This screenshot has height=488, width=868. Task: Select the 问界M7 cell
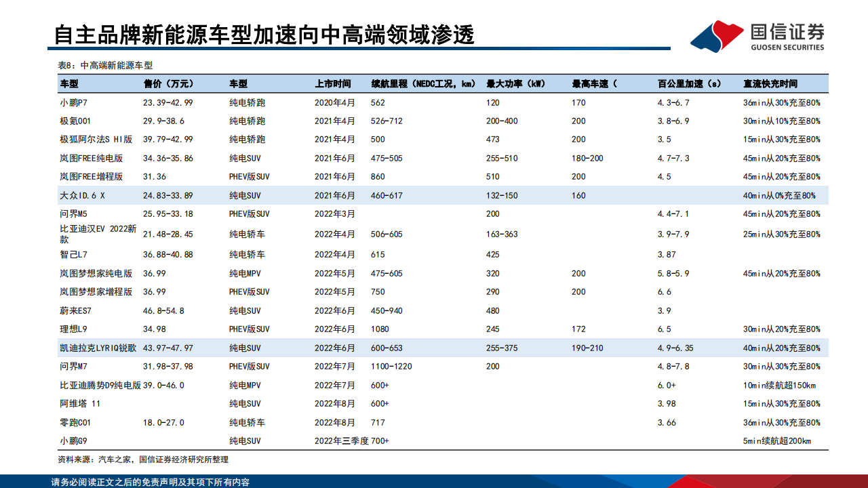tap(74, 367)
